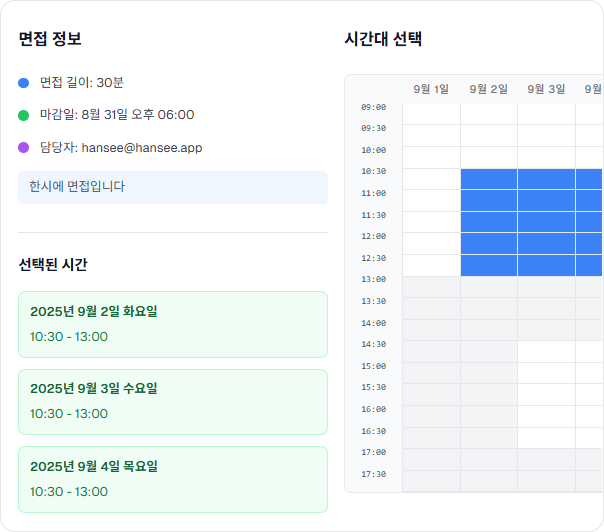Click the 9월 2일 column header
Viewport: 604px width, 532px height.
pos(489,90)
